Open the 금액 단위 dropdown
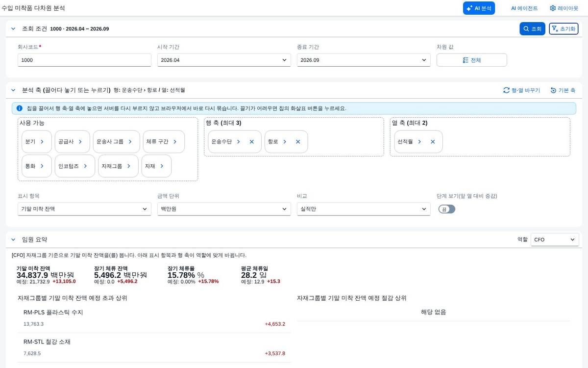The height and width of the screenshot is (368, 588). tap(223, 209)
